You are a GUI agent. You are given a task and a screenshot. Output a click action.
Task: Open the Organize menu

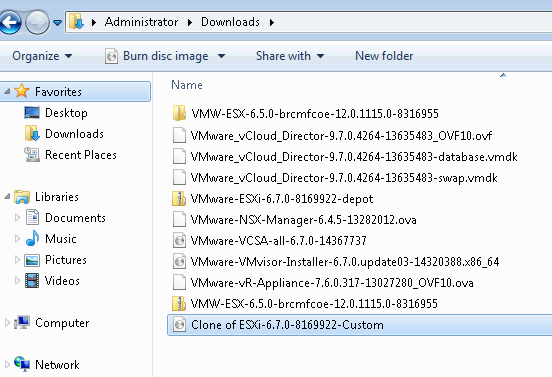42,56
